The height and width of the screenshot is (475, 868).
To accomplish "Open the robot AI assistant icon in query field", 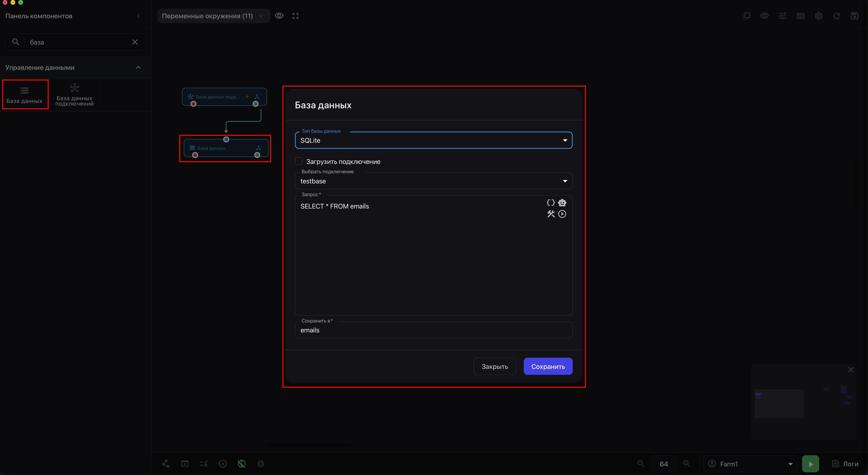I will point(562,202).
